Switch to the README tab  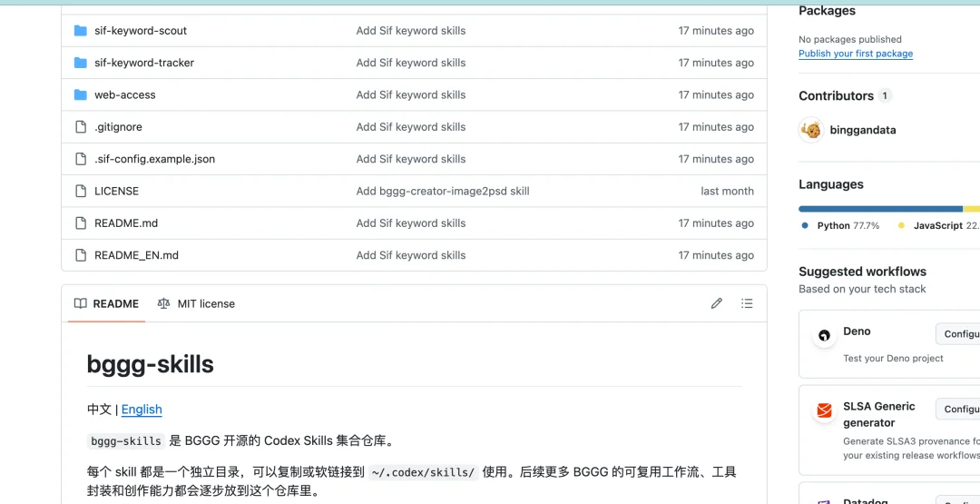point(106,304)
